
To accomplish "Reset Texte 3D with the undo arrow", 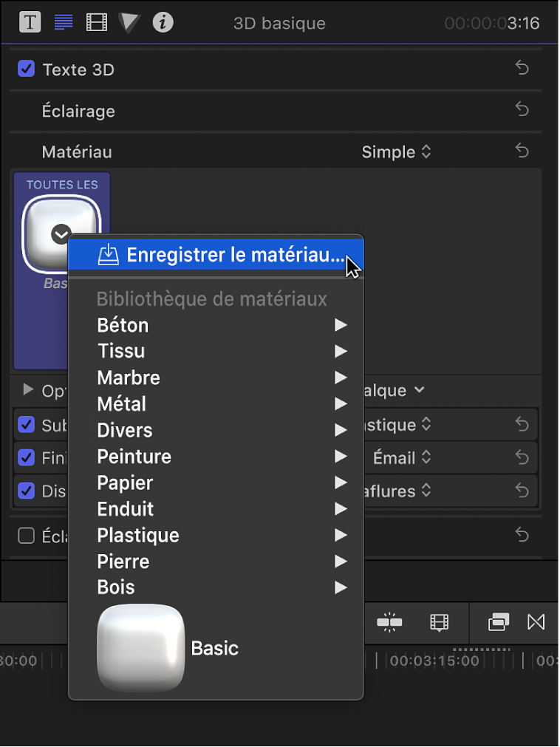I will pos(522,68).
